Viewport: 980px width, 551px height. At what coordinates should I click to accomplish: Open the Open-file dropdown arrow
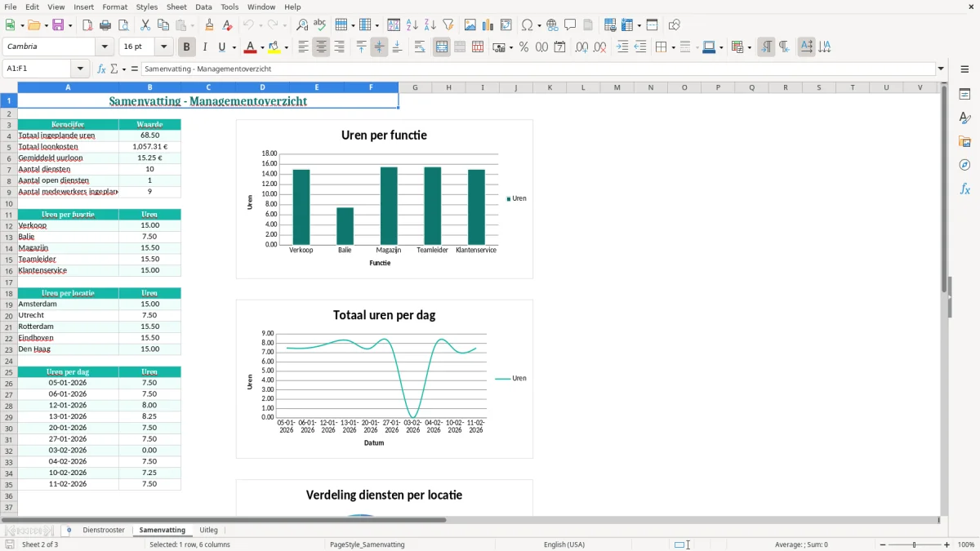pyautogui.click(x=45, y=25)
